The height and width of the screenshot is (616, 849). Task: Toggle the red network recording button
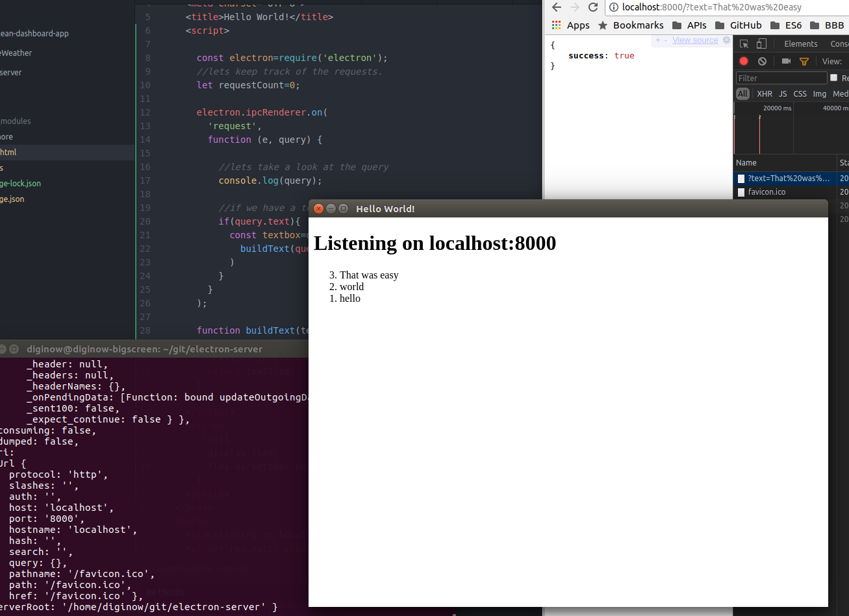pos(744,61)
